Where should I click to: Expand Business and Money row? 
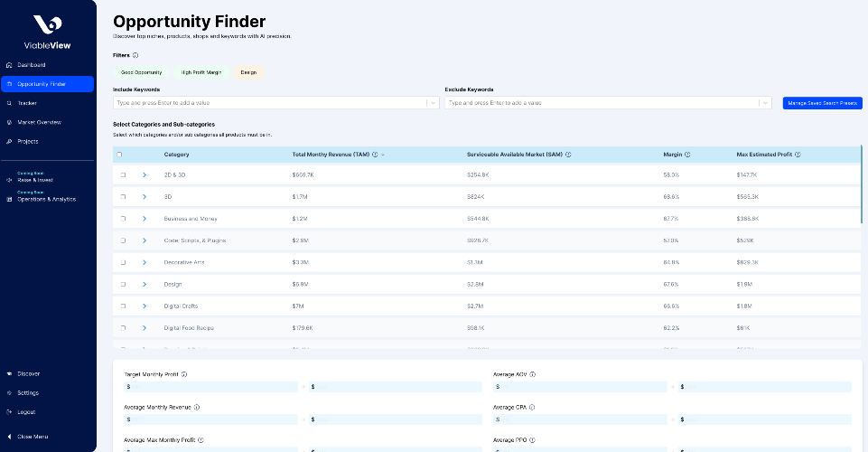[x=145, y=219]
